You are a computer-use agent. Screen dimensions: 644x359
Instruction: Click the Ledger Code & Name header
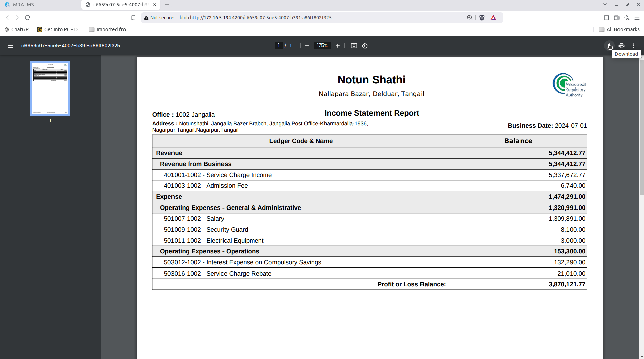click(301, 141)
